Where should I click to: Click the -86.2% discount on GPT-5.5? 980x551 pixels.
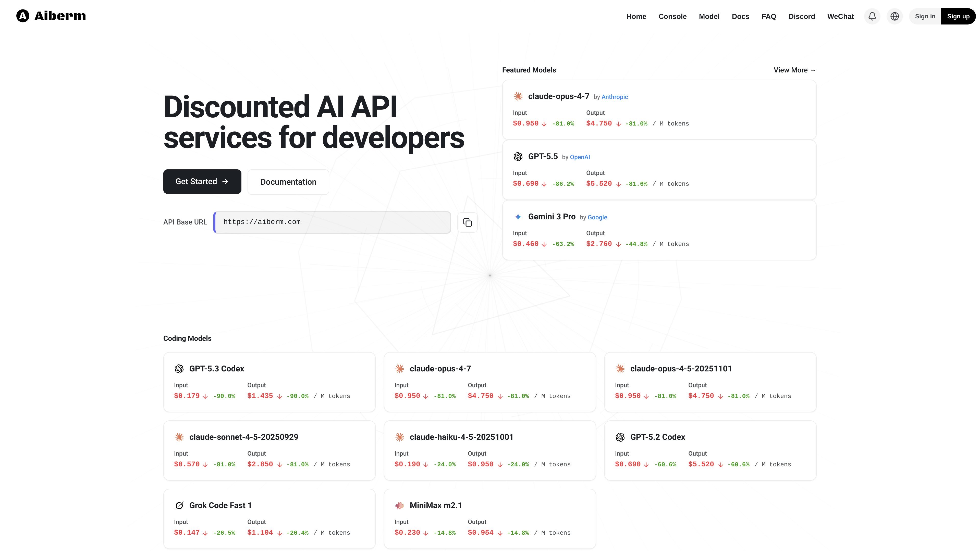[563, 184]
